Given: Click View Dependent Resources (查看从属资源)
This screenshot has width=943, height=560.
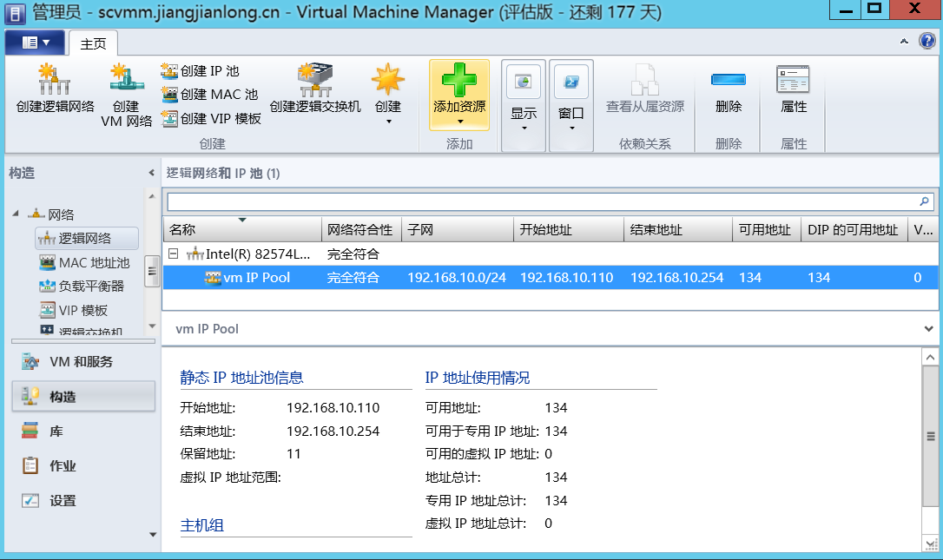Looking at the screenshot, I should pyautogui.click(x=644, y=89).
